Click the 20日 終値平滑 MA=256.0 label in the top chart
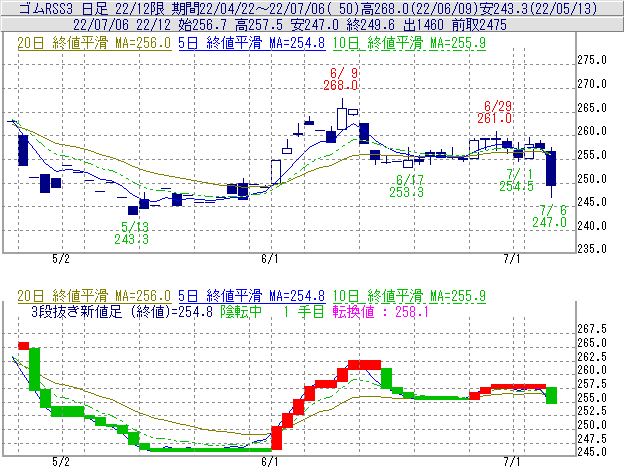 pyautogui.click(x=94, y=43)
